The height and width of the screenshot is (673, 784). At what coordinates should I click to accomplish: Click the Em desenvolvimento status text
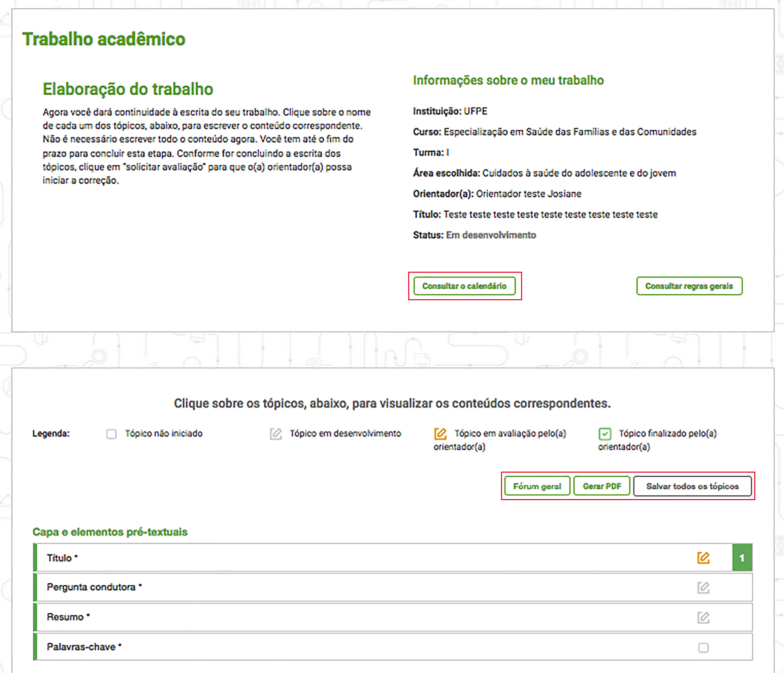click(x=491, y=235)
